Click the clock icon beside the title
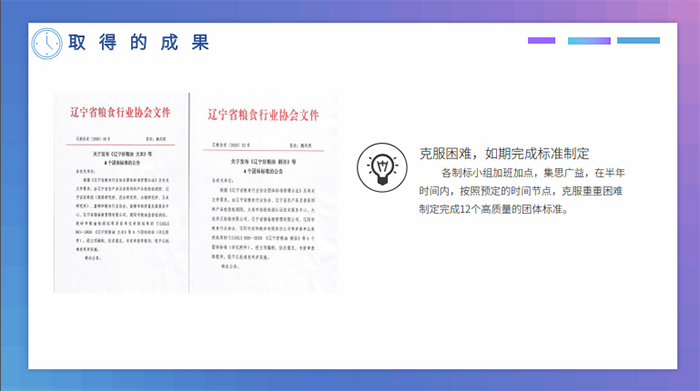 (47, 43)
